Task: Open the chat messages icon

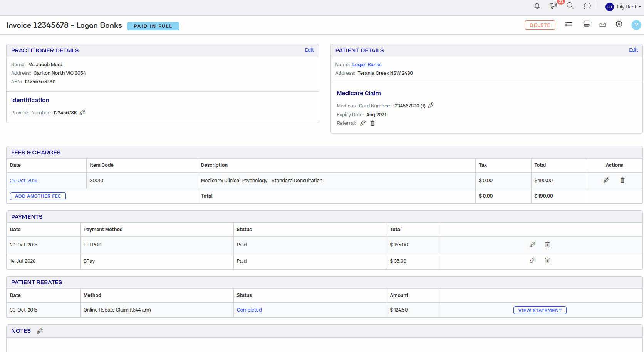Action: coord(587,6)
